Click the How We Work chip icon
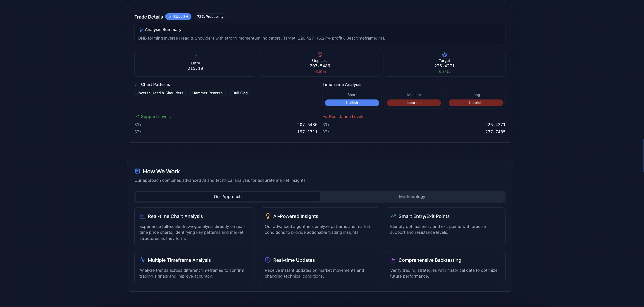 (137, 171)
